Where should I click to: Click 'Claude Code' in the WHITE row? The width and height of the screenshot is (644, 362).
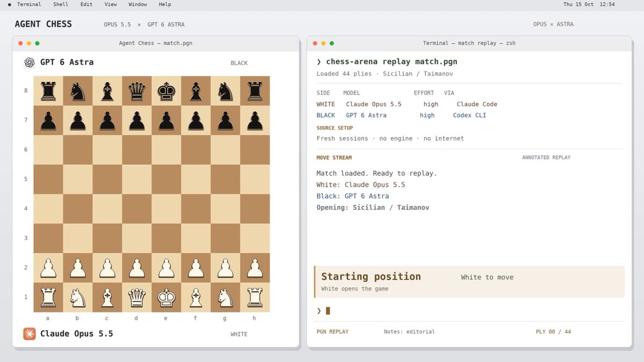click(x=477, y=104)
